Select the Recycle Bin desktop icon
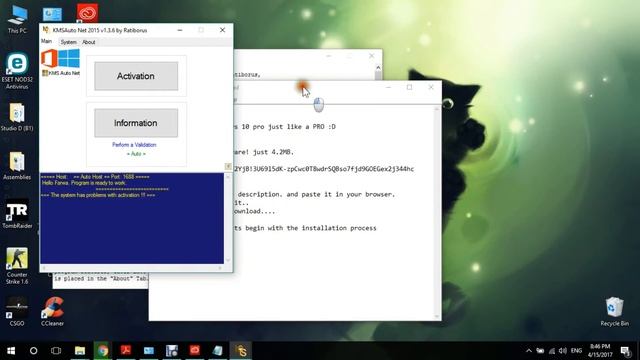640x360 pixels. point(614,311)
